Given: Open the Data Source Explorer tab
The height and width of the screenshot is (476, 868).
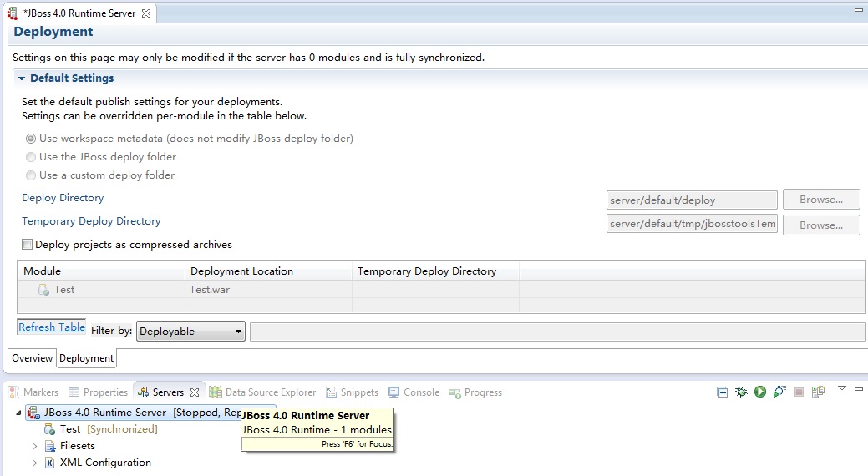Looking at the screenshot, I should click(262, 392).
